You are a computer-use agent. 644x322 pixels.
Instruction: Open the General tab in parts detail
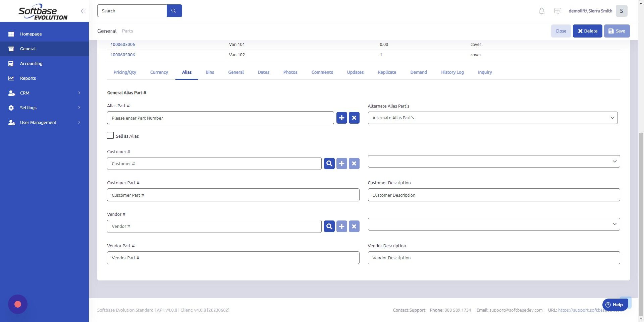(236, 72)
